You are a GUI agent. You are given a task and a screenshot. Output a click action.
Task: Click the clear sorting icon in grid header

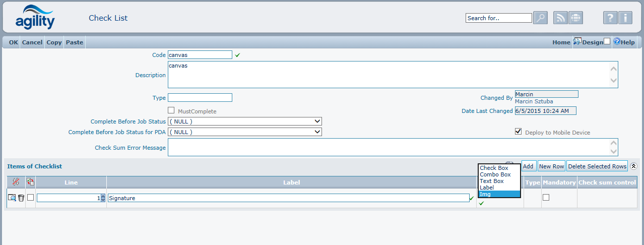coord(16,182)
